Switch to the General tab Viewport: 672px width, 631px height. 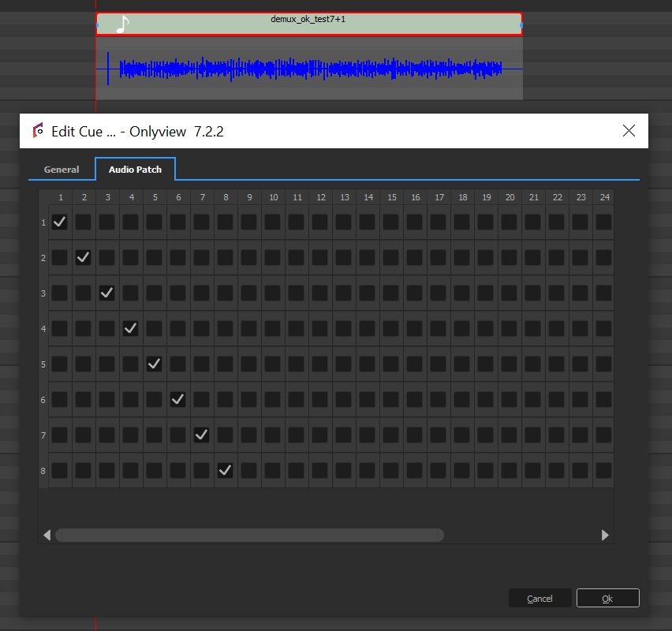click(62, 170)
